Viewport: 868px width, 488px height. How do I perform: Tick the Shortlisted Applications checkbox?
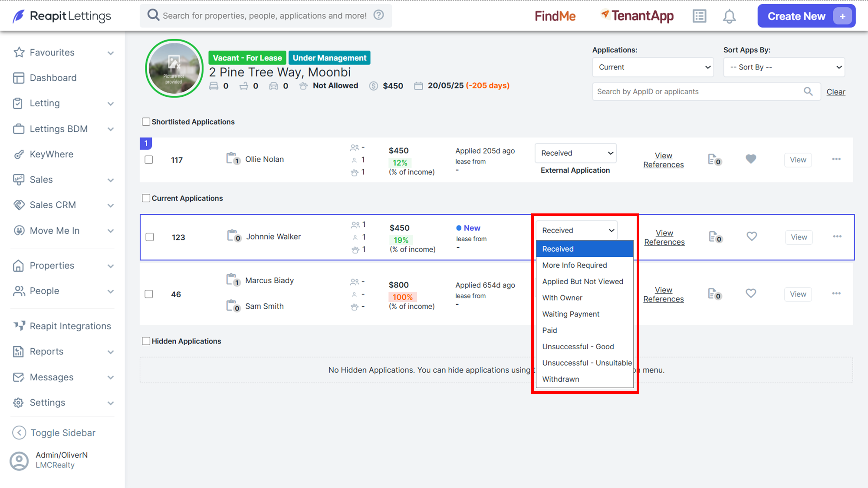coord(146,122)
